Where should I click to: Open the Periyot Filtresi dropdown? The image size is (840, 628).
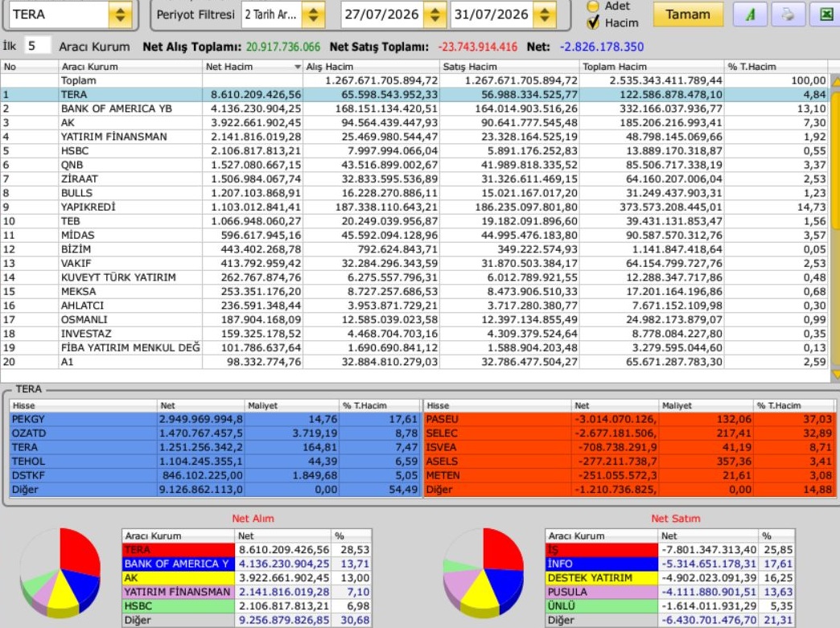pyautogui.click(x=314, y=14)
